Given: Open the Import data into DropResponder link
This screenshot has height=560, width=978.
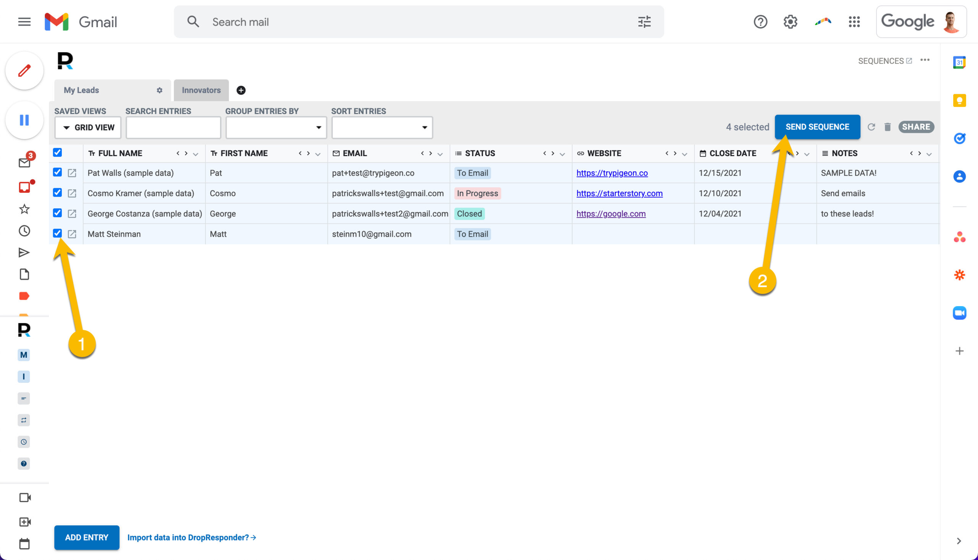Looking at the screenshot, I should 192,537.
